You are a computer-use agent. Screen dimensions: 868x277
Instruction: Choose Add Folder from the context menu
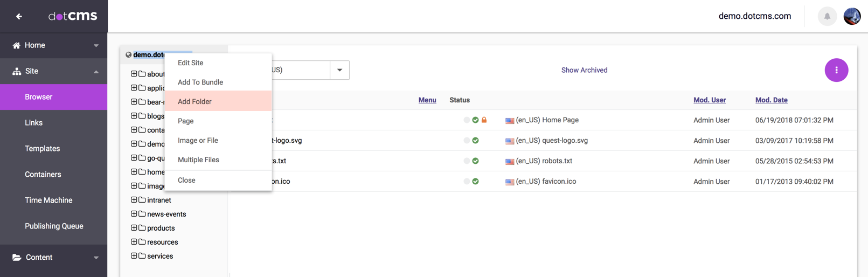click(195, 101)
